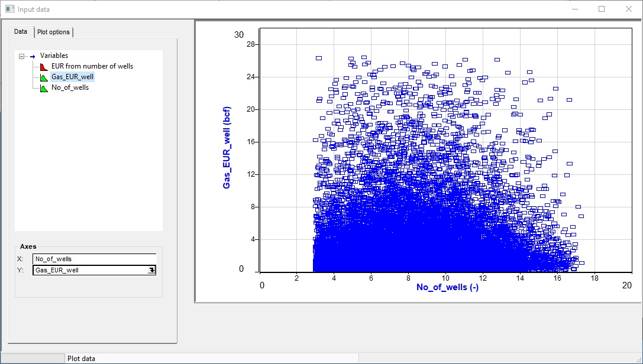The image size is (643, 364).
Task: Click the 'Plot data' status bar text
Action: (x=81, y=359)
